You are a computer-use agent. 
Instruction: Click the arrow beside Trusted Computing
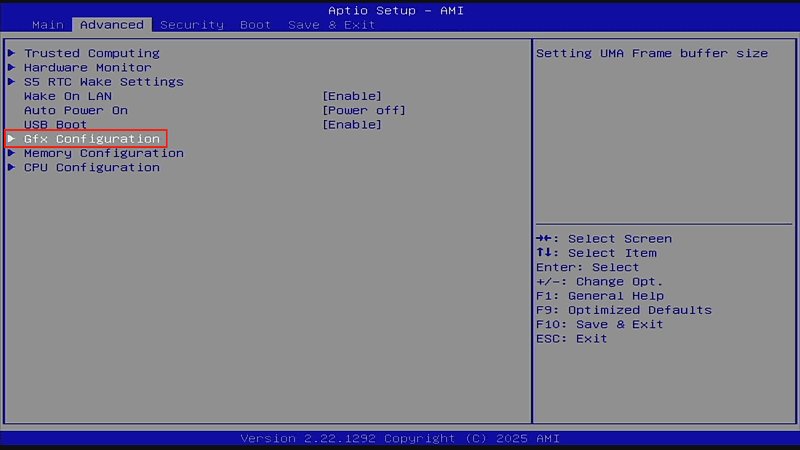point(11,53)
